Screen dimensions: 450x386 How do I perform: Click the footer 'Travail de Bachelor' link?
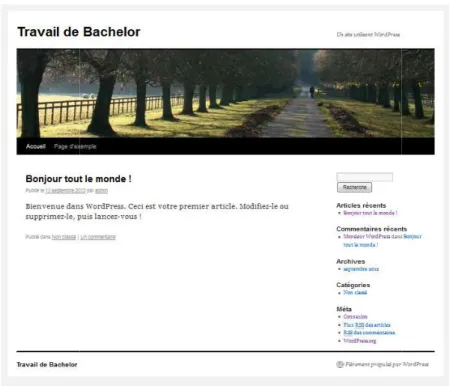tap(47, 365)
